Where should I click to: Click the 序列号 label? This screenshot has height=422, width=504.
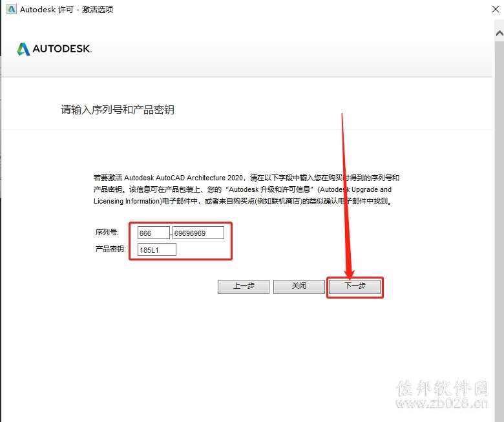(x=107, y=232)
